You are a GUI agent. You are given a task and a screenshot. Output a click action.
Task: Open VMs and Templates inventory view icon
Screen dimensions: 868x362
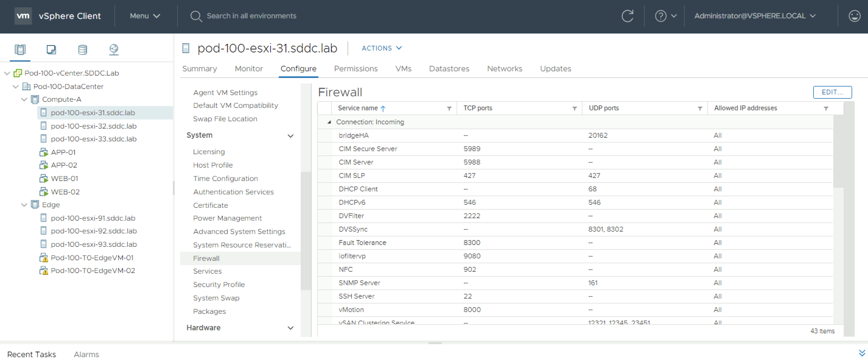point(51,50)
